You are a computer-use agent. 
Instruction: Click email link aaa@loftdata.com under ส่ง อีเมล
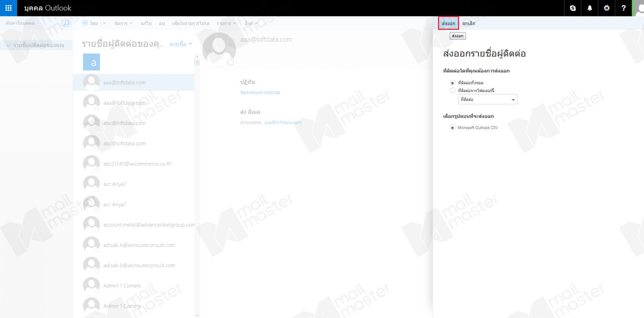[x=283, y=122]
